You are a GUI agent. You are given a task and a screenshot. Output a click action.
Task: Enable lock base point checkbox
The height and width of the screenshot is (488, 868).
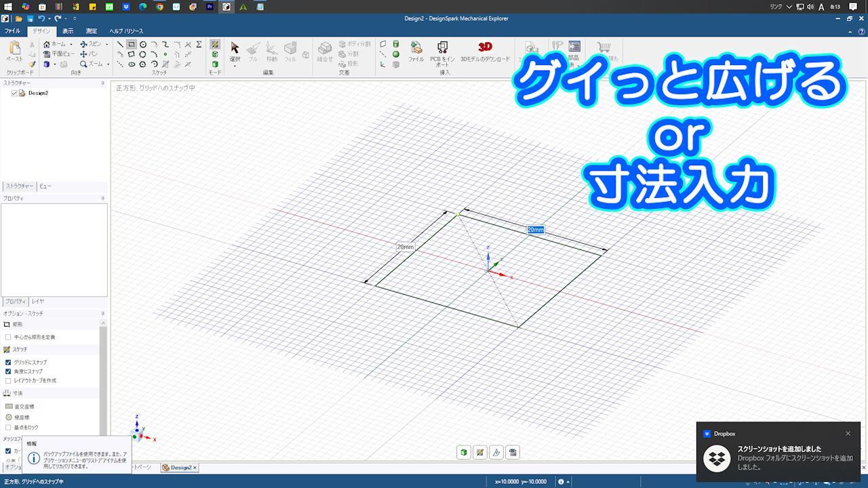point(8,428)
